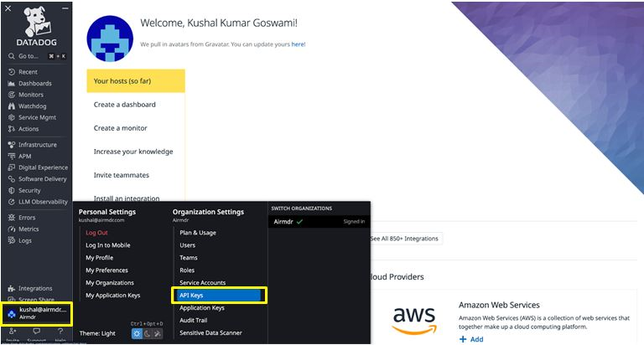
Task: Open Teams under Organization Settings
Action: point(189,258)
